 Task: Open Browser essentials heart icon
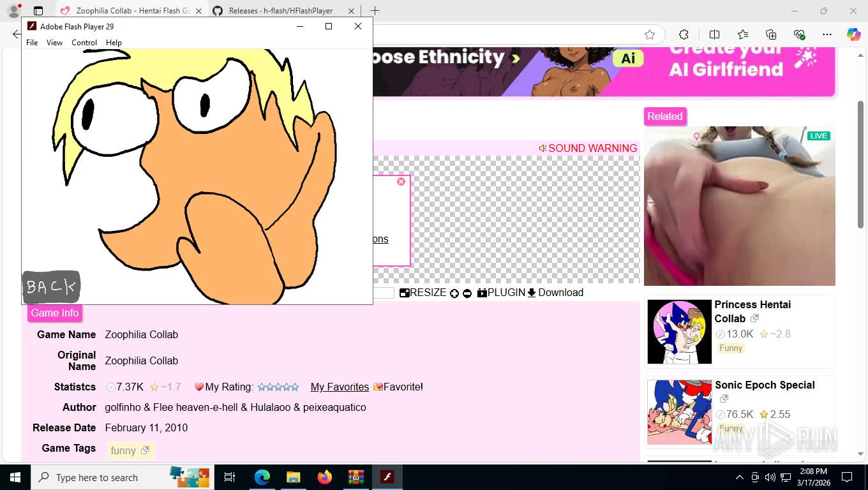click(799, 34)
